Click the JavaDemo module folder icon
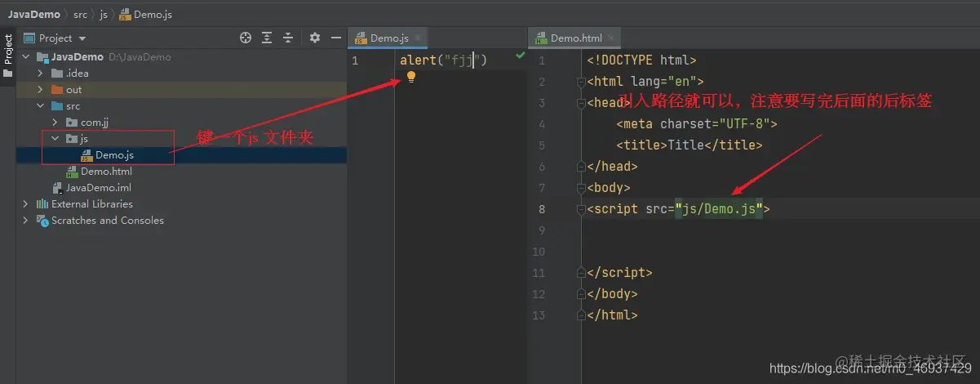This screenshot has width=980, height=384. click(42, 57)
